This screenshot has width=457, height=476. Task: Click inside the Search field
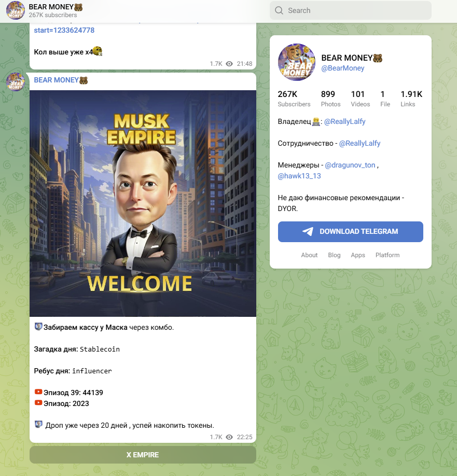click(x=351, y=10)
